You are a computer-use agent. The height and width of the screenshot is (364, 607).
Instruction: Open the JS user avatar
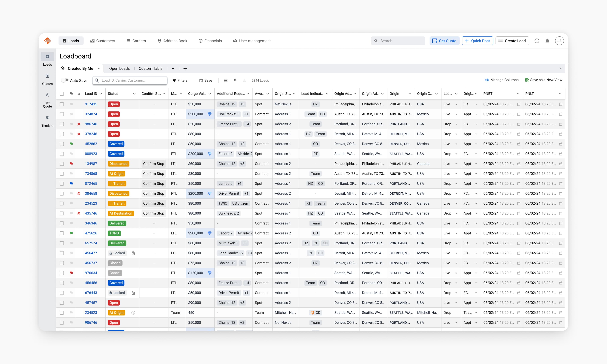(559, 41)
